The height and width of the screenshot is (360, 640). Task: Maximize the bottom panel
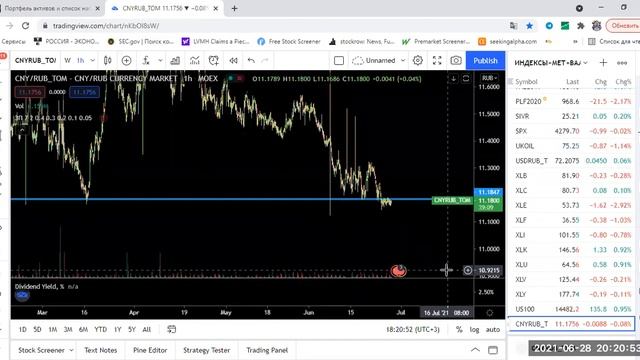point(493,350)
